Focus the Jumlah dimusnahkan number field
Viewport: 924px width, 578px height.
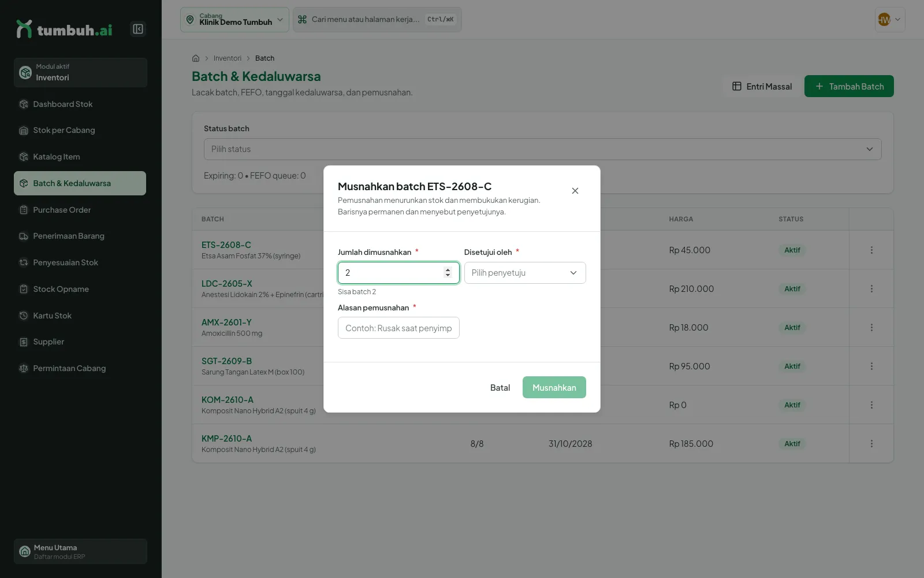(x=398, y=273)
